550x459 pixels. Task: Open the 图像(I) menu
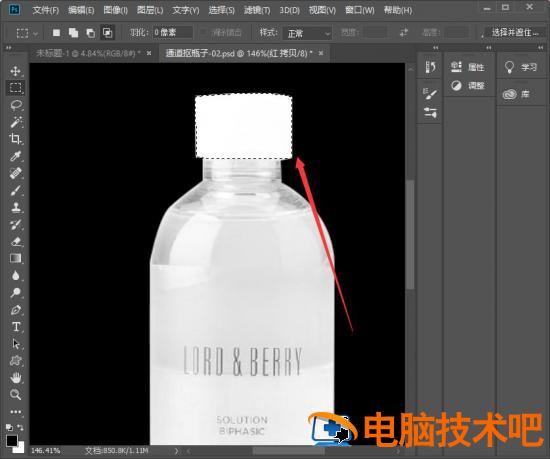[x=115, y=10]
